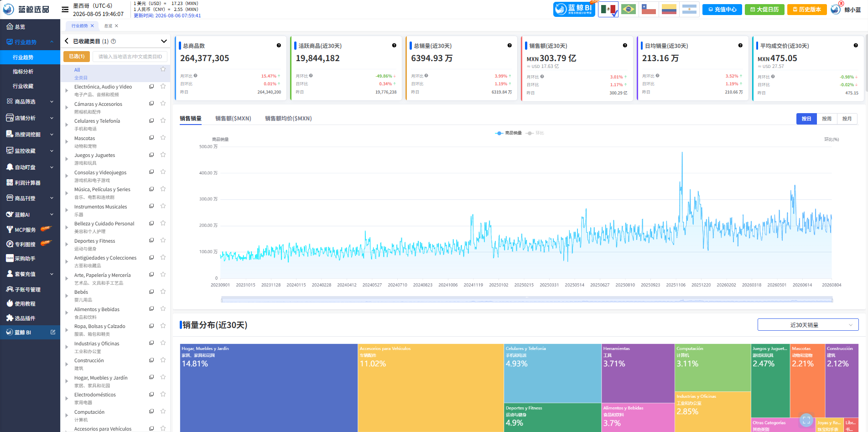The height and width of the screenshot is (432, 868).
Task: Collapse the 已收藏类目 panel chevron
Action: pyautogui.click(x=164, y=41)
